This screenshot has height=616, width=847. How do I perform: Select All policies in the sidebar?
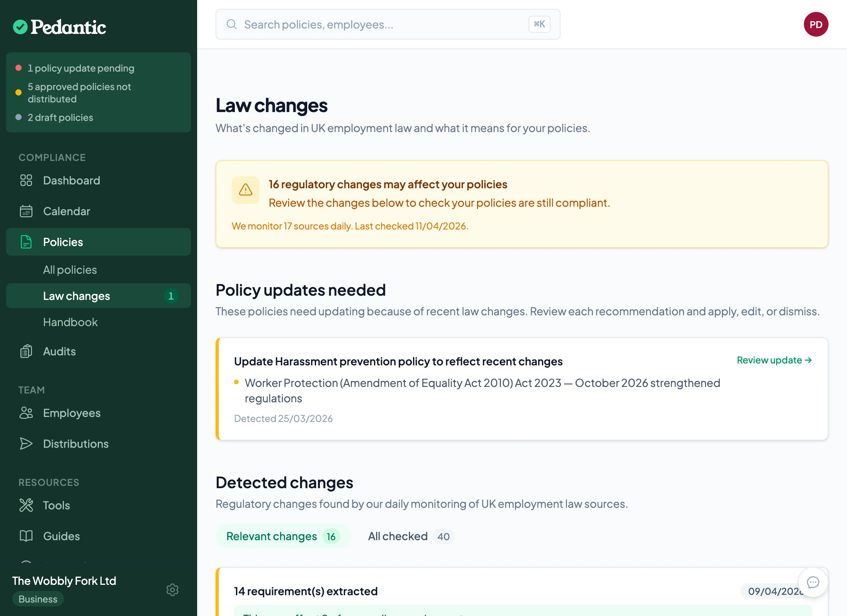(x=70, y=269)
